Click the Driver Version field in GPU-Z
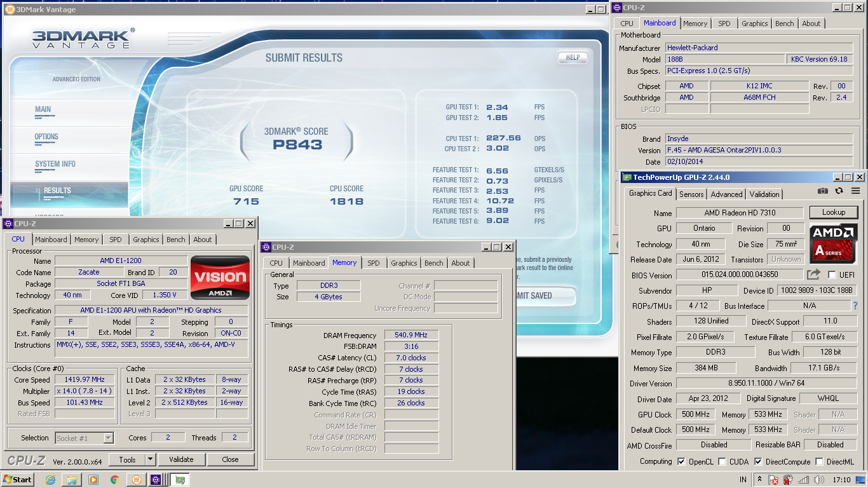The height and width of the screenshot is (488, 868). (x=766, y=384)
